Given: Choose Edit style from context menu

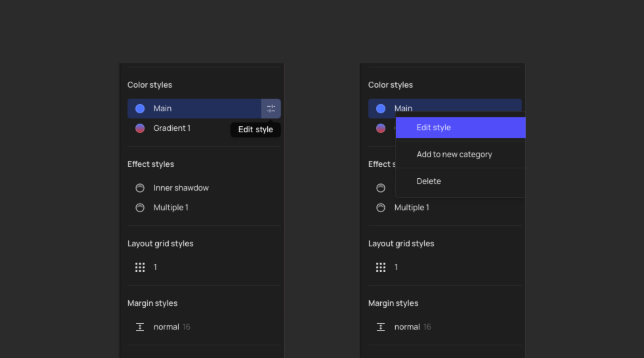Looking at the screenshot, I should pyautogui.click(x=460, y=127).
